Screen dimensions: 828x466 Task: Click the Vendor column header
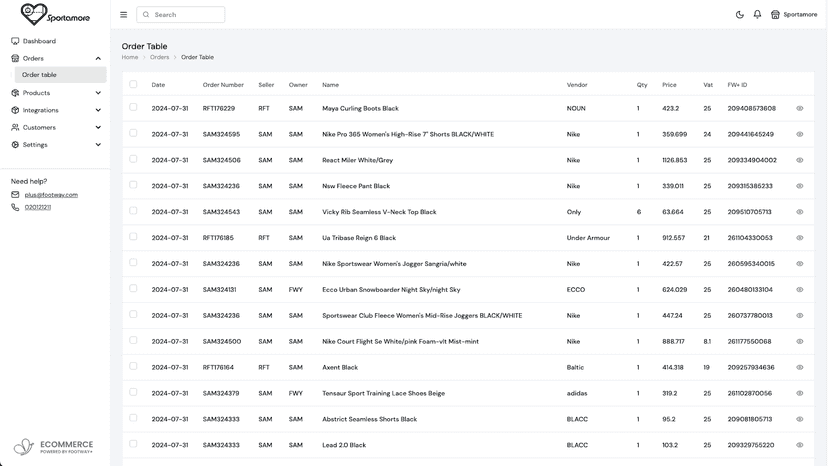tap(577, 85)
